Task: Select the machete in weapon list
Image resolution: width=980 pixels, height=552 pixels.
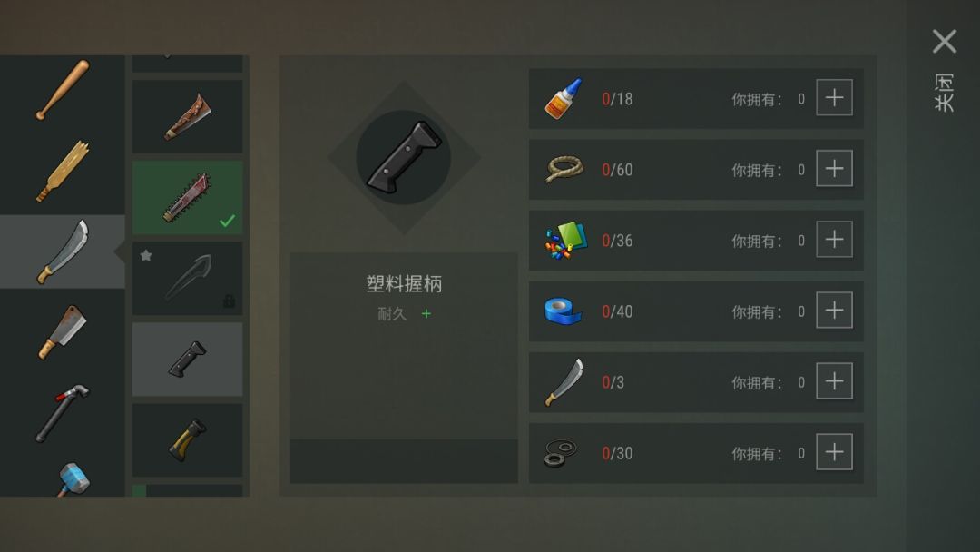Action: (x=63, y=251)
